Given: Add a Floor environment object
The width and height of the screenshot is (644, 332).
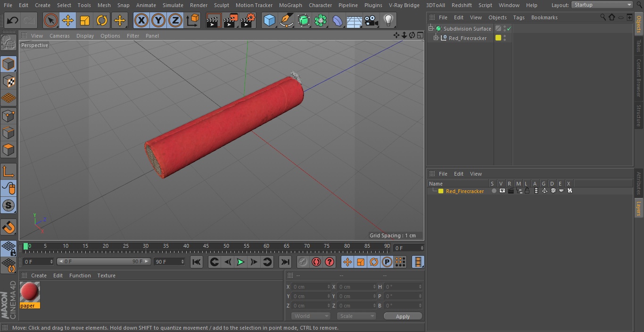Looking at the screenshot, I should 355,20.
